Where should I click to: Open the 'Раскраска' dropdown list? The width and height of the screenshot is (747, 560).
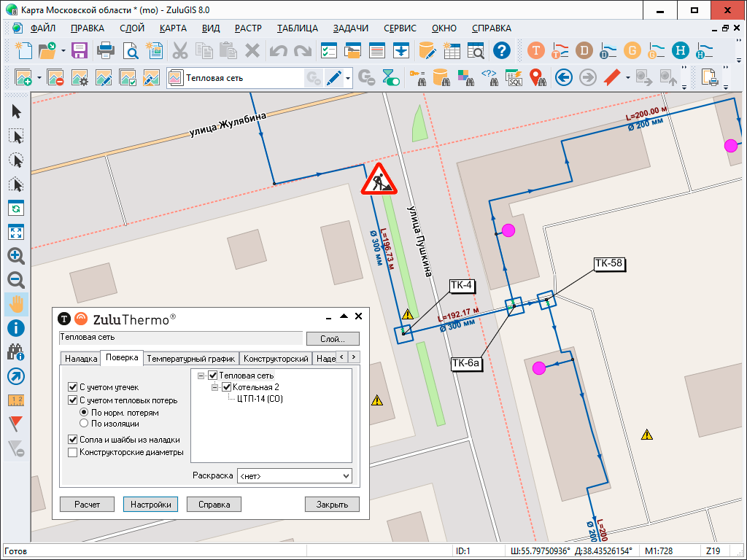(x=295, y=476)
